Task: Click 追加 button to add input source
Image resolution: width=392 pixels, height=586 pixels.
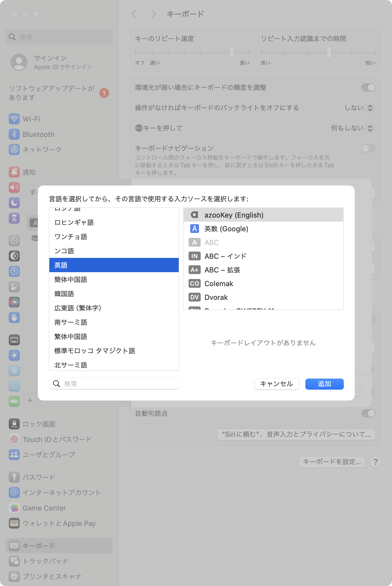Action: click(324, 384)
